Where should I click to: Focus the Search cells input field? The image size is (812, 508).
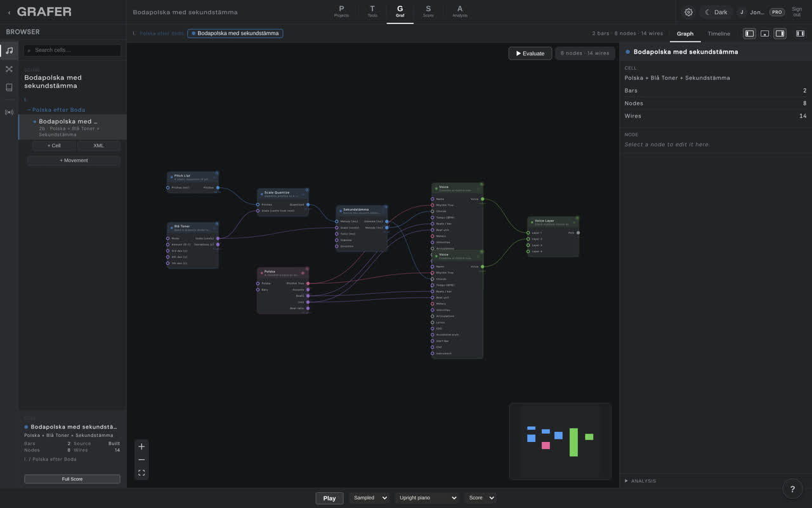click(72, 50)
